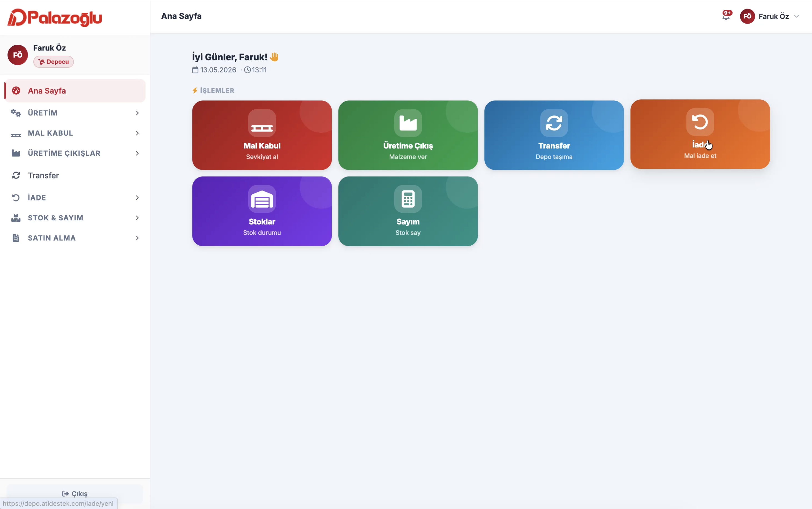Click the lightning icon beside İŞLEMLER

coord(195,90)
